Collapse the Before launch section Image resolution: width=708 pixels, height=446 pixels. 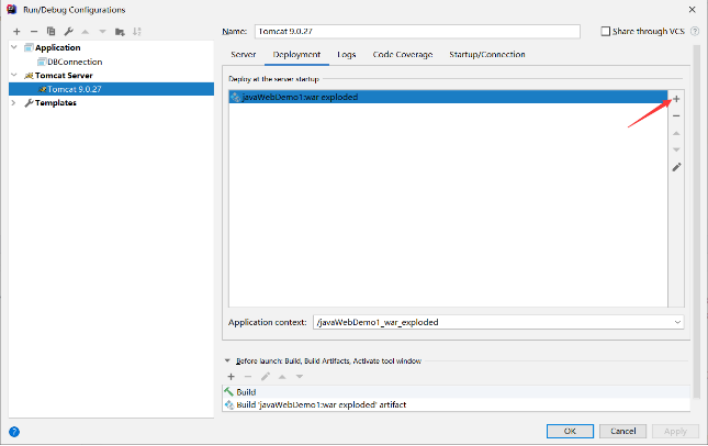tap(228, 361)
